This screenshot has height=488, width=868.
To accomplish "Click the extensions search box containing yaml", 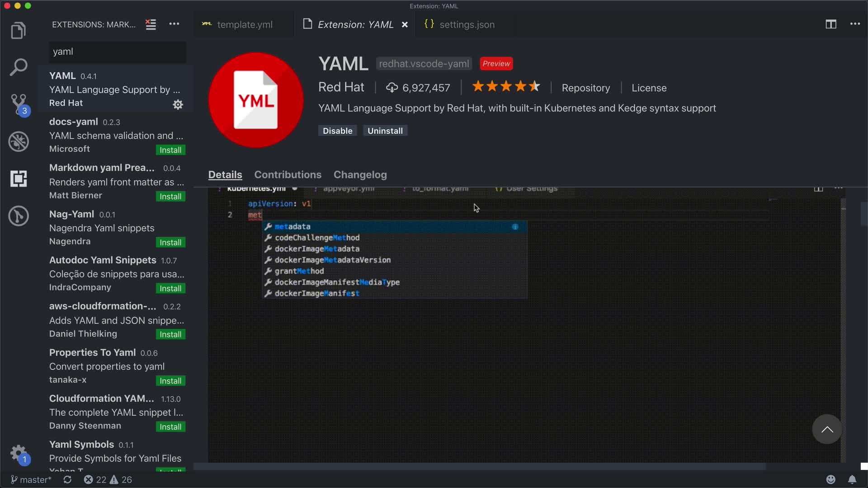I will tap(117, 52).
